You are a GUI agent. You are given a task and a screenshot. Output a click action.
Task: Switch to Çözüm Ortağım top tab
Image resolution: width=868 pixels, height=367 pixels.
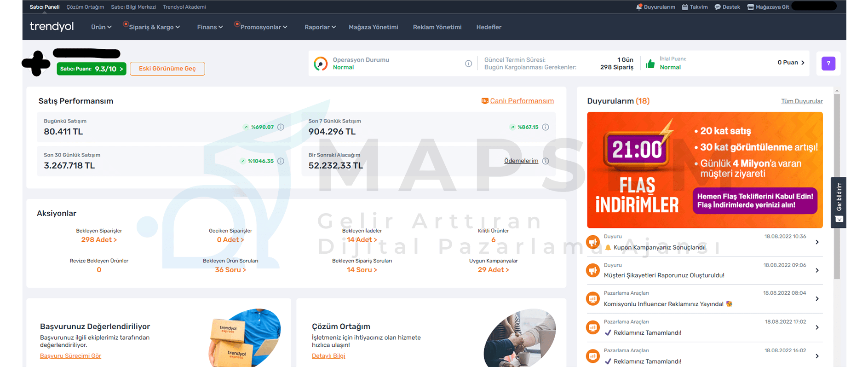(x=85, y=7)
